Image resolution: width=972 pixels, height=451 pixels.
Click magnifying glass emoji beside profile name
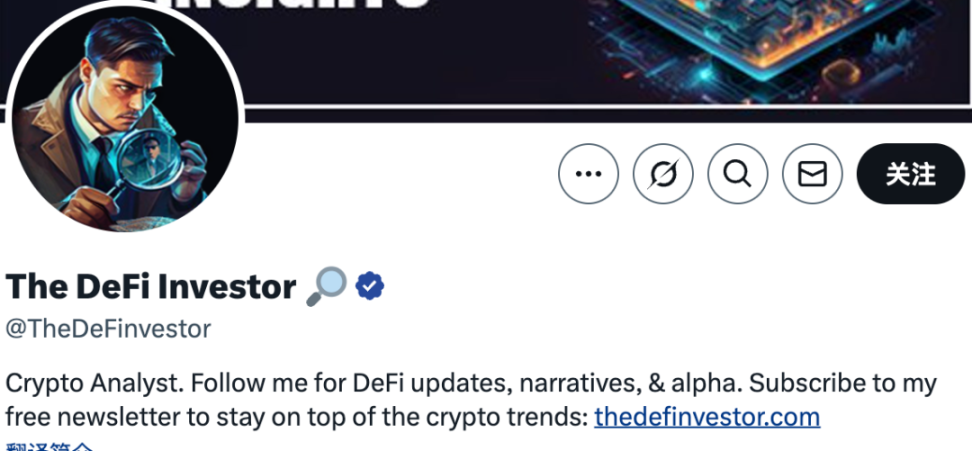point(326,287)
